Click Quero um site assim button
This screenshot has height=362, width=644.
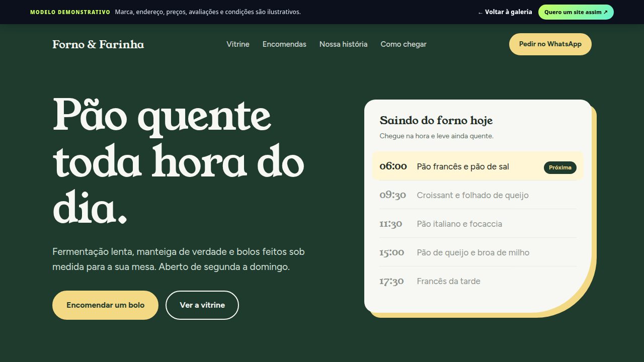click(x=576, y=12)
